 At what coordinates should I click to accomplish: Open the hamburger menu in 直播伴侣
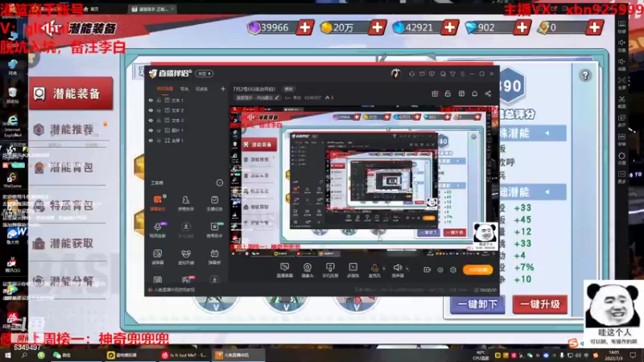462,74
